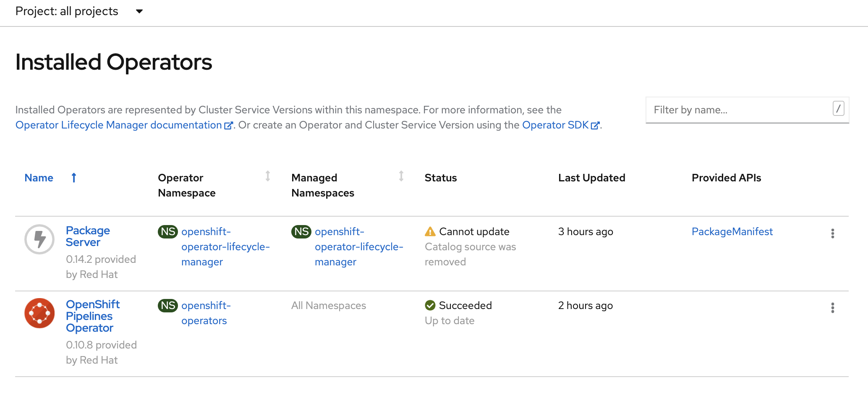Viewport: 868px width, 393px height.
Task: Click the Status column header
Action: point(441,178)
